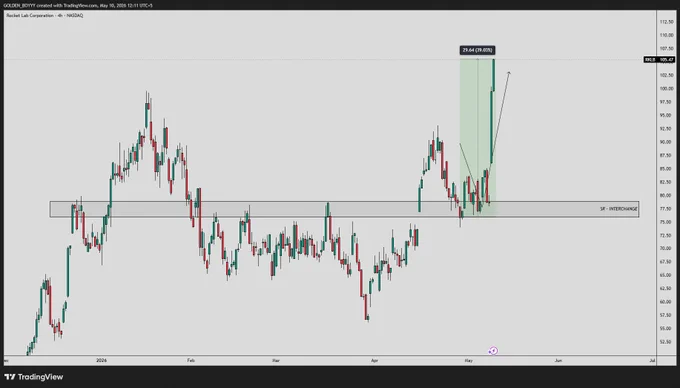Click the 100.00 price axis label
The image size is (680, 388).
[x=666, y=88]
